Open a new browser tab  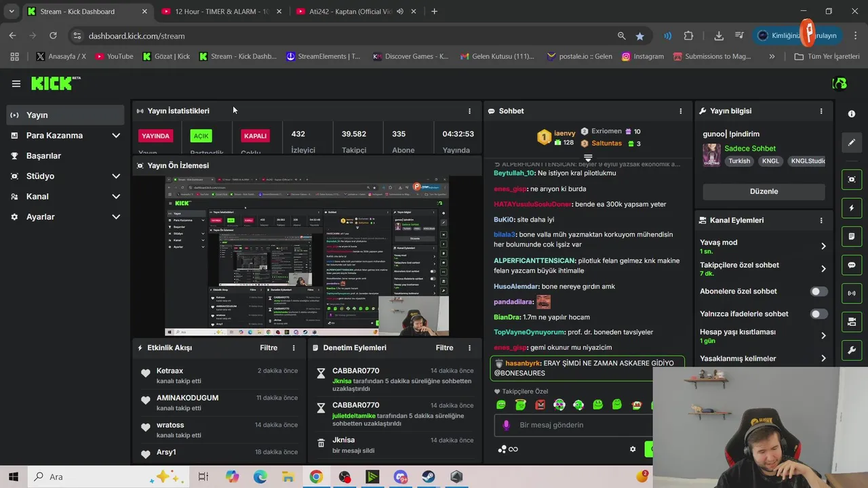[435, 12]
